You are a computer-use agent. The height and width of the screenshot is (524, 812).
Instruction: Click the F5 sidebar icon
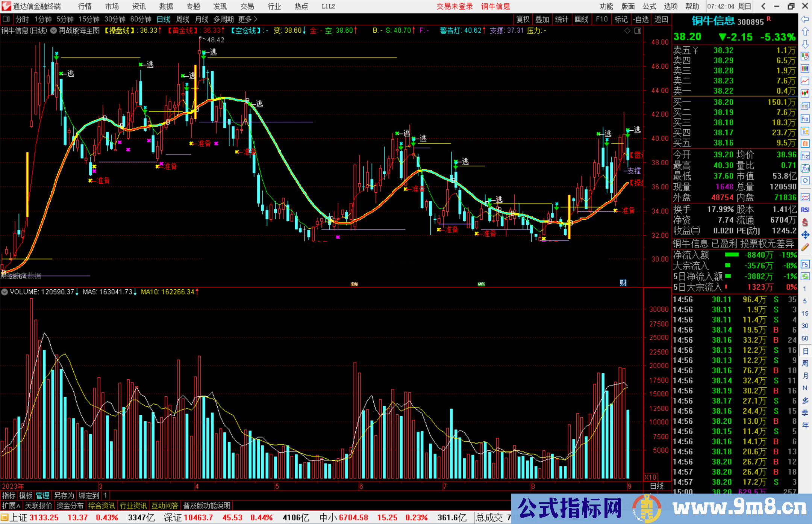tap(805, 264)
